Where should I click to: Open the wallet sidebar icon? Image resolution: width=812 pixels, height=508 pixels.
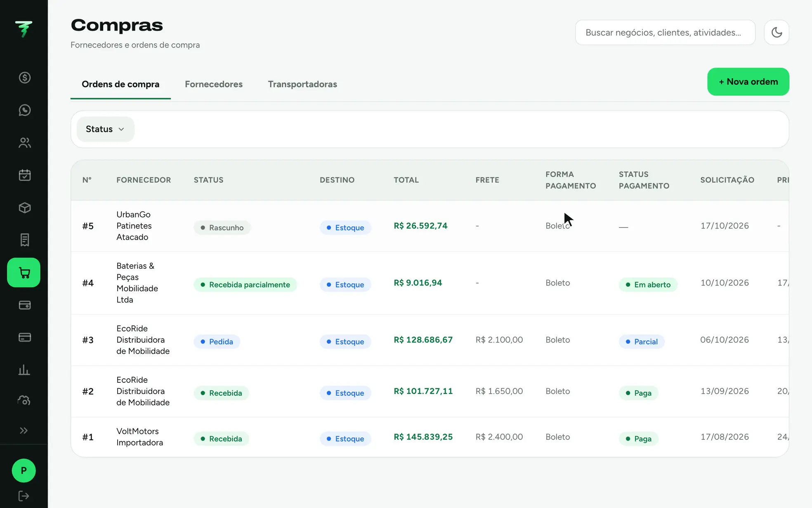point(25,305)
